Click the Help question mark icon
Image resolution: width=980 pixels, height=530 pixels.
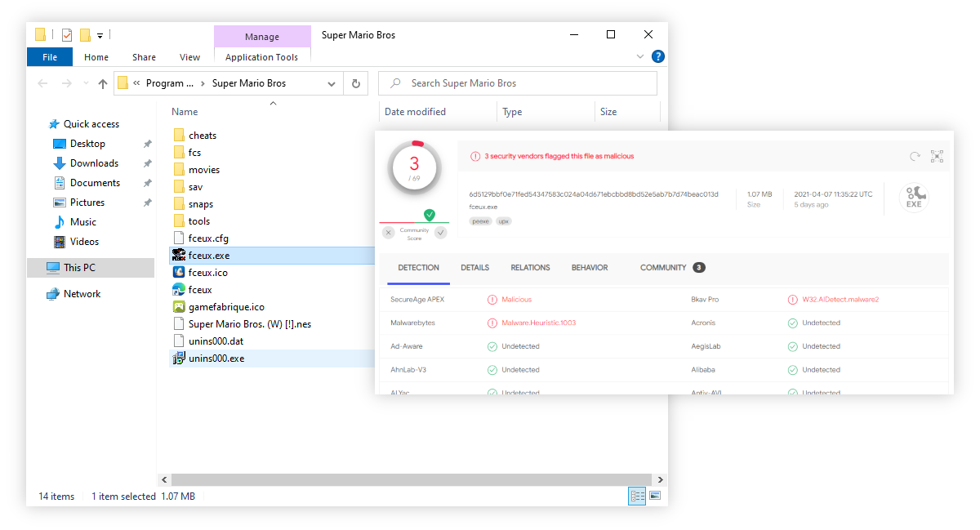[657, 56]
